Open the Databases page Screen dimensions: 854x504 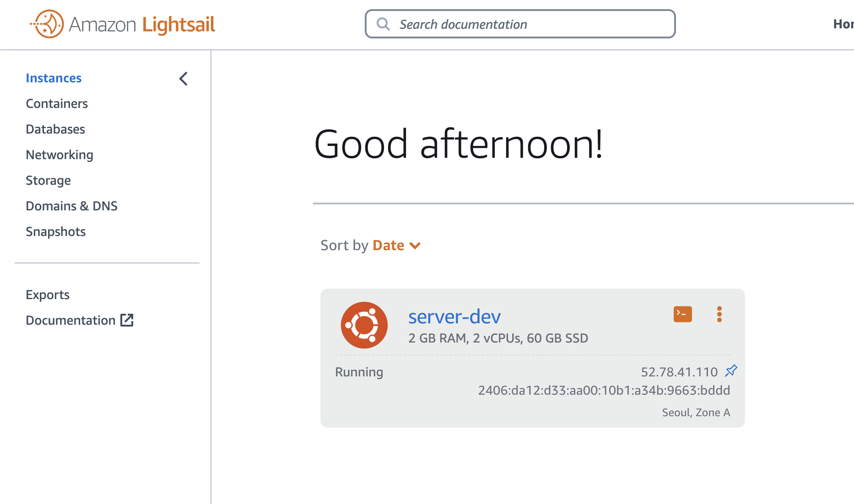point(55,129)
